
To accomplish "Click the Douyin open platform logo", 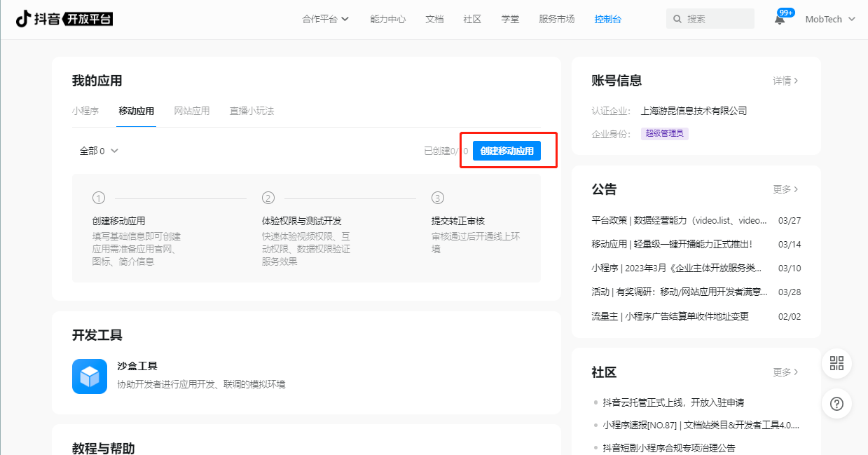I will [x=64, y=19].
